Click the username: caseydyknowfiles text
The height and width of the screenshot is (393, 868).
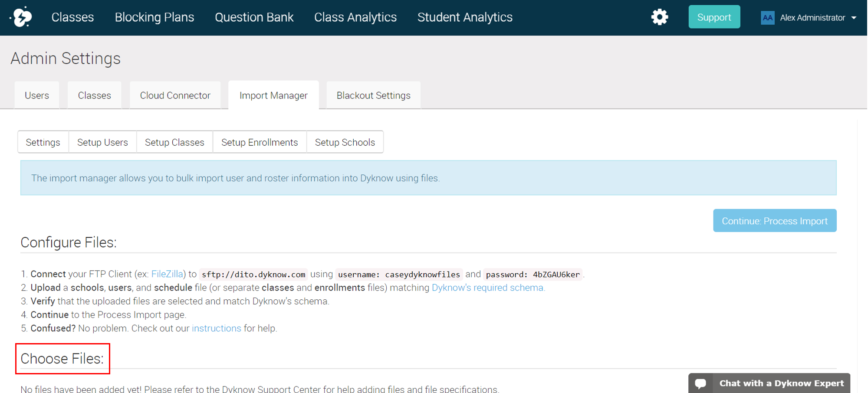click(399, 275)
